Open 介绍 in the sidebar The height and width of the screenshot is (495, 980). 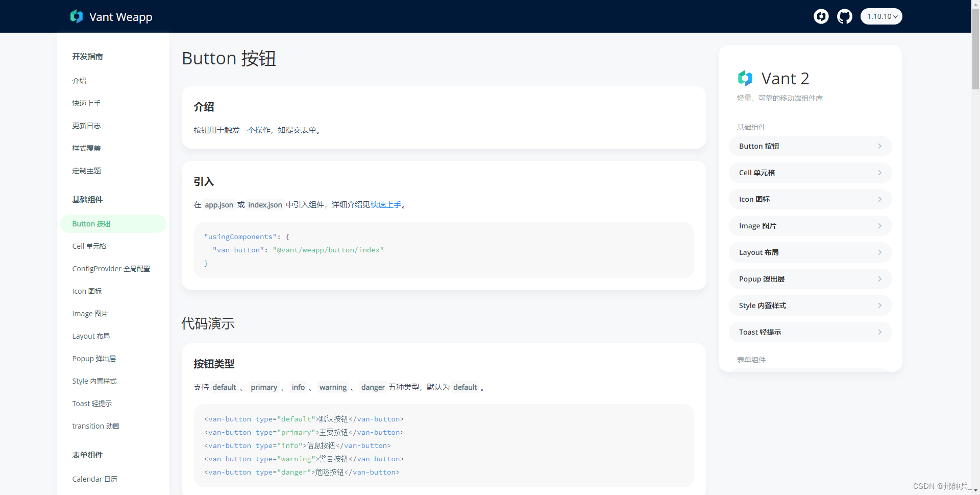pyautogui.click(x=80, y=81)
